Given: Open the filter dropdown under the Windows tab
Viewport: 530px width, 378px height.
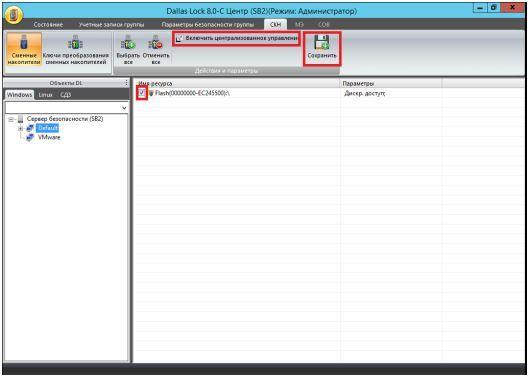Looking at the screenshot, I should 124,108.
